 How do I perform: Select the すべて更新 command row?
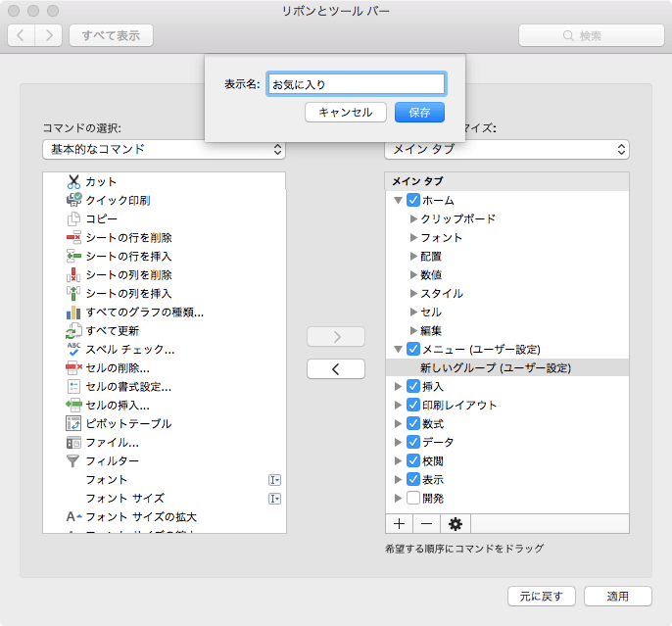point(165,331)
